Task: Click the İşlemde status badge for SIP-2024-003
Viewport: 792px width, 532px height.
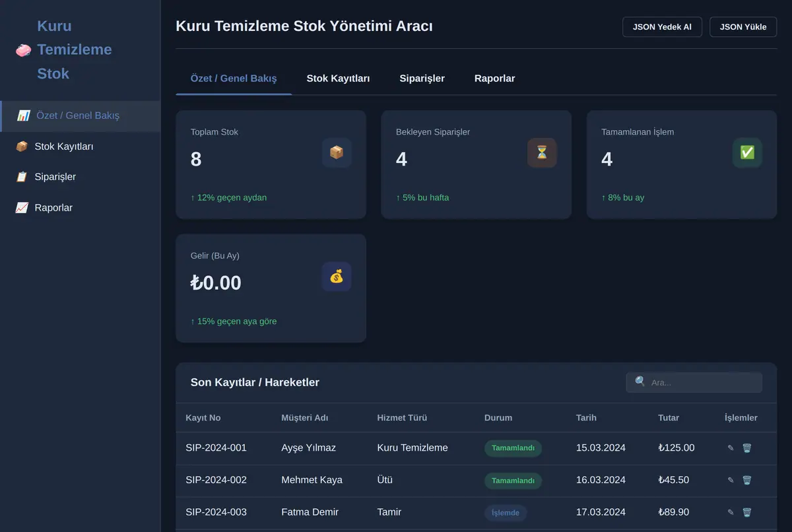Action: click(506, 513)
